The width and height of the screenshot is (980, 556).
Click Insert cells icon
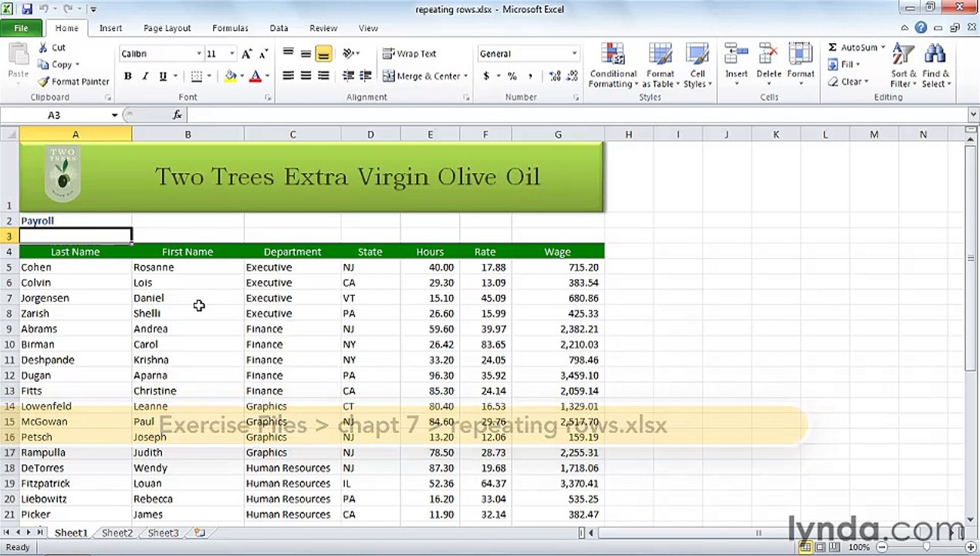(736, 56)
